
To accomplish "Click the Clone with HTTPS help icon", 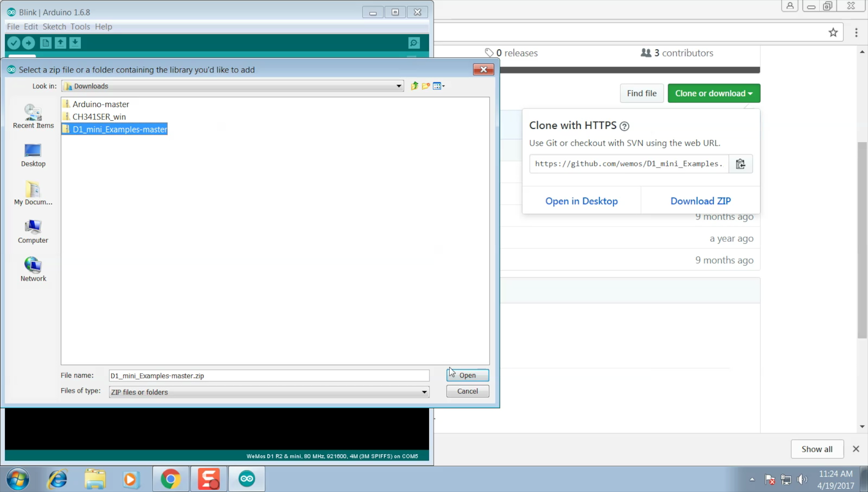I will (624, 126).
